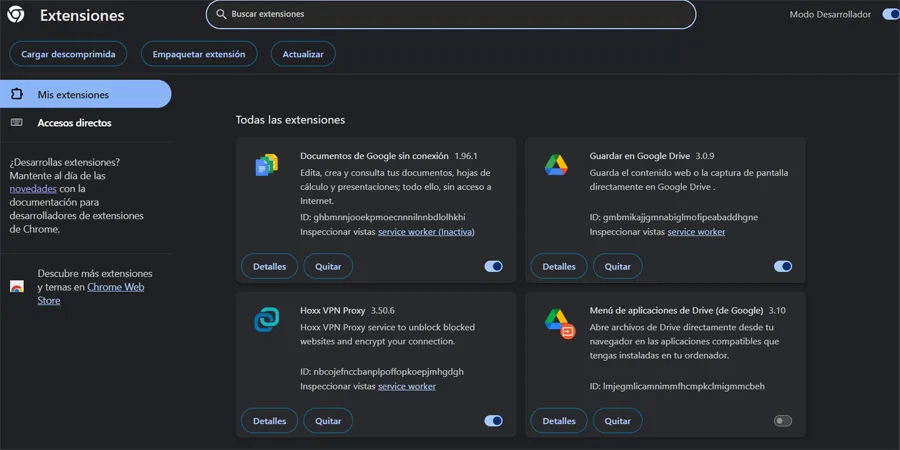Click Empaquetar extensión button

199,54
